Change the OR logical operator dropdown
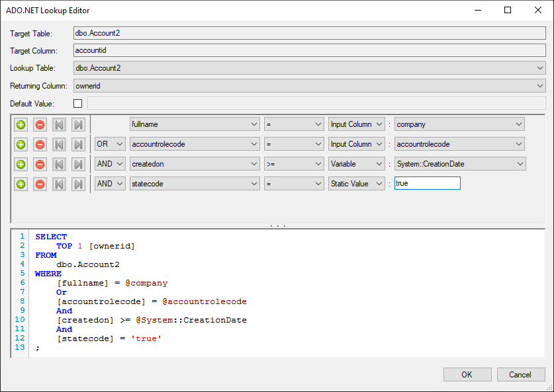The image size is (554, 392). tap(110, 144)
